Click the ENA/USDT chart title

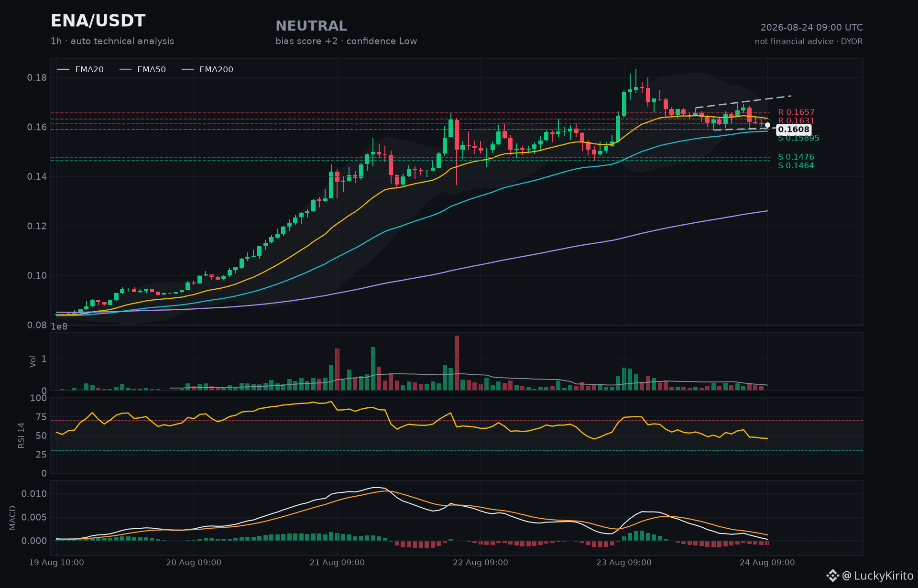[x=98, y=21]
